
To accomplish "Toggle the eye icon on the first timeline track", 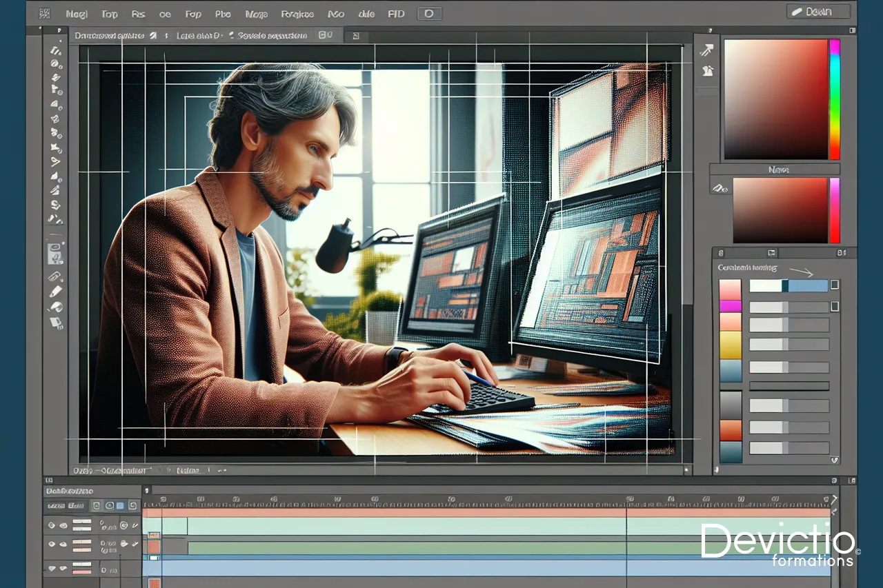I will point(51,525).
